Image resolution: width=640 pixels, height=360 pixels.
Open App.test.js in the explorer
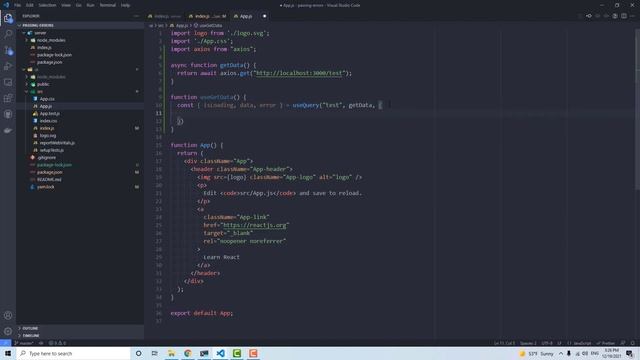[x=50, y=113]
